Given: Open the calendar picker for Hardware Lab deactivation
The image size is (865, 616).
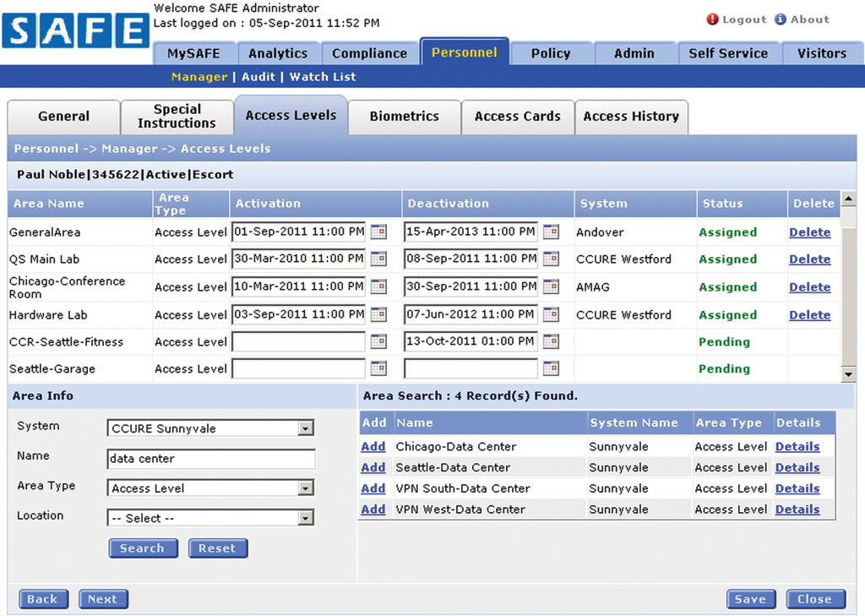Looking at the screenshot, I should (552, 314).
